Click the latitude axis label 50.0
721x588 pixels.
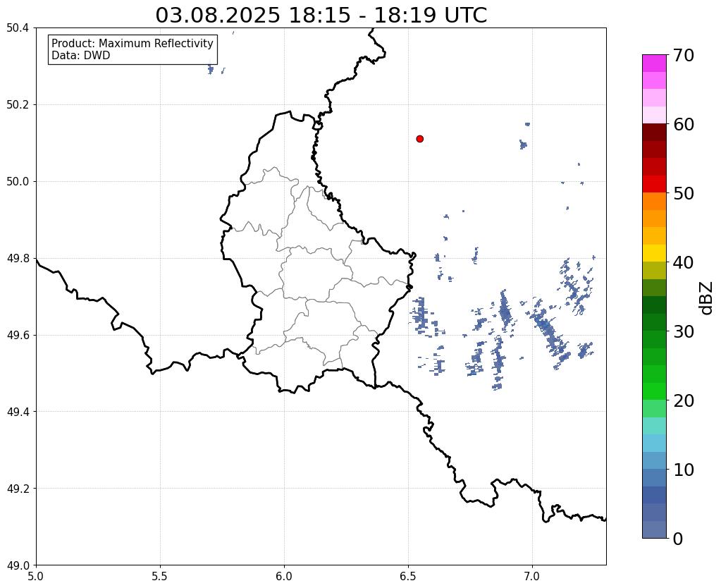click(18, 182)
